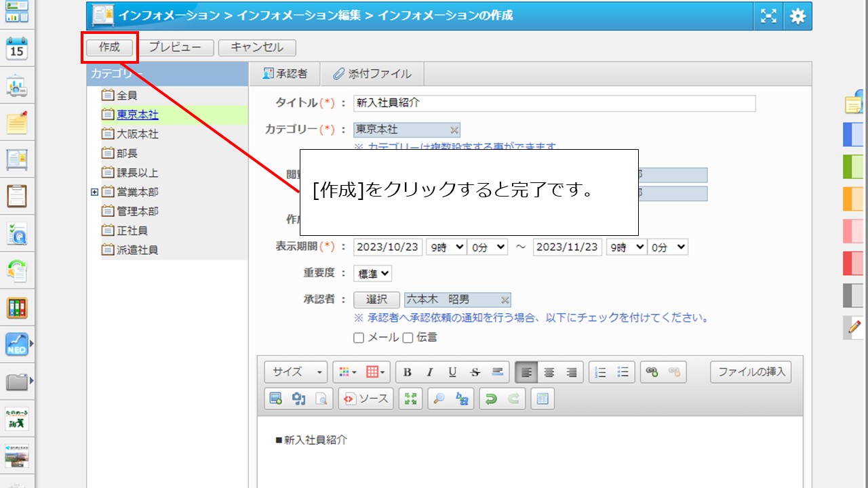
Task: Insert a numbered list
Action: click(600, 372)
